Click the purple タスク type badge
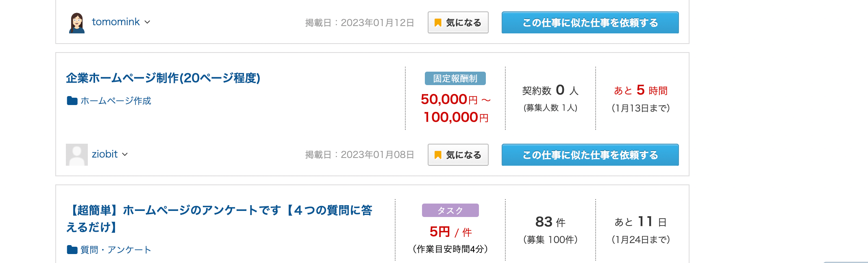The width and height of the screenshot is (868, 263). pos(450,210)
